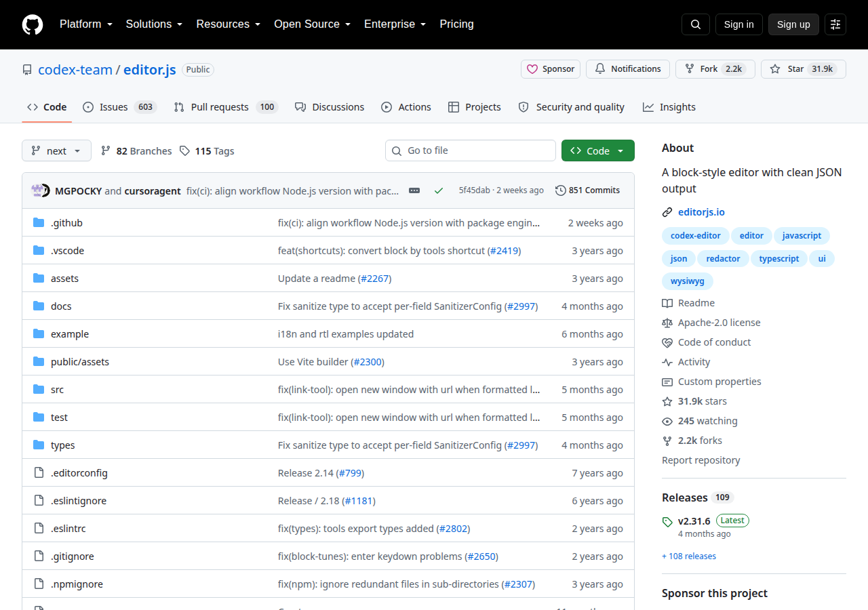
Task: Open the .github folder
Action: tap(66, 223)
